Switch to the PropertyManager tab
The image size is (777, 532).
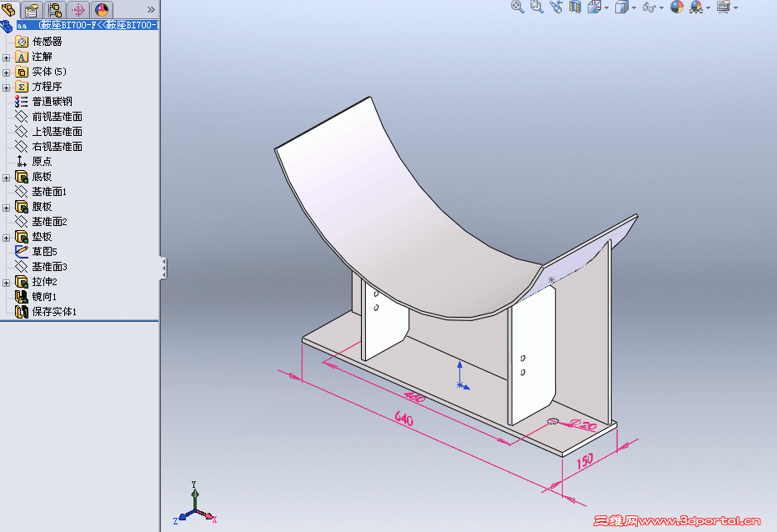click(x=32, y=9)
